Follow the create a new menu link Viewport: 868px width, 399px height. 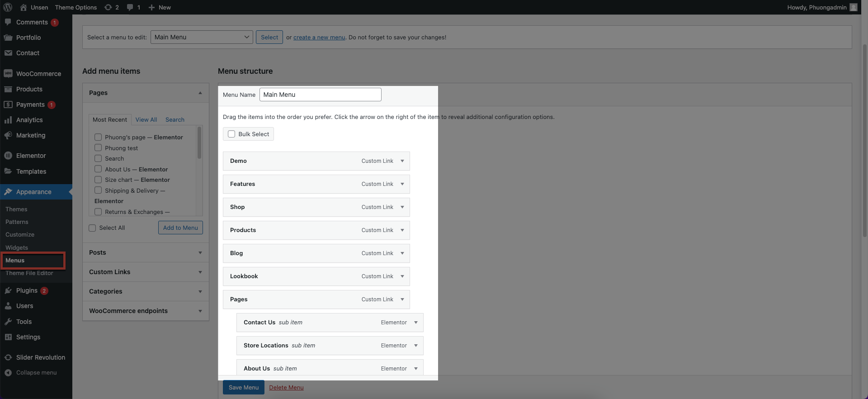pyautogui.click(x=319, y=37)
